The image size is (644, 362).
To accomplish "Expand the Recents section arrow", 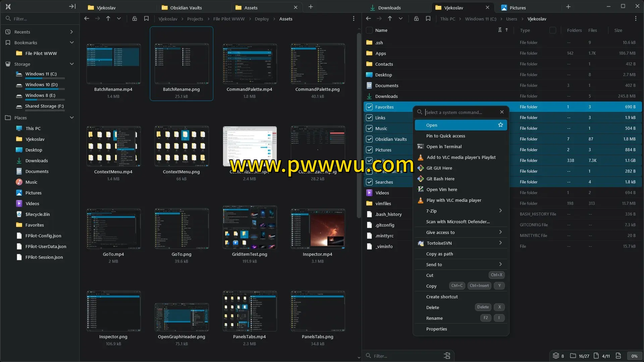I will [71, 32].
